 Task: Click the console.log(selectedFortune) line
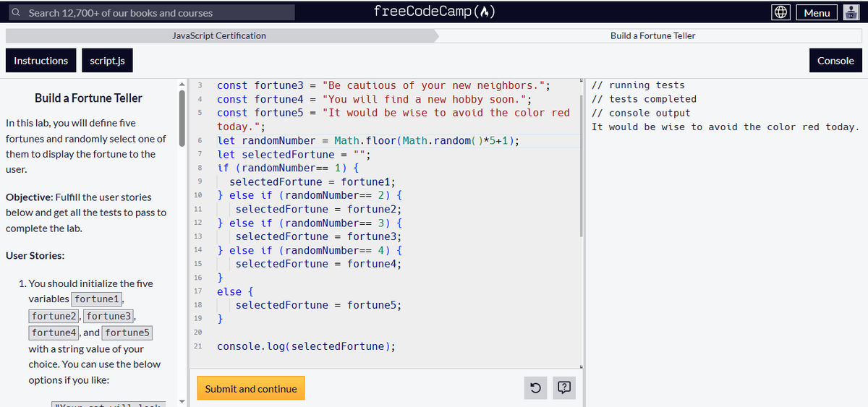(x=307, y=346)
